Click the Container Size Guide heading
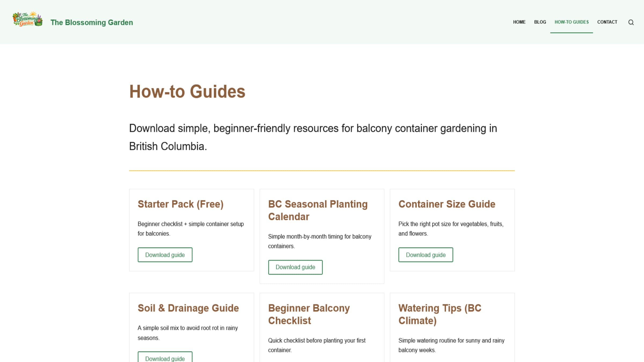Screen dimensions: 644x362 pos(447,204)
